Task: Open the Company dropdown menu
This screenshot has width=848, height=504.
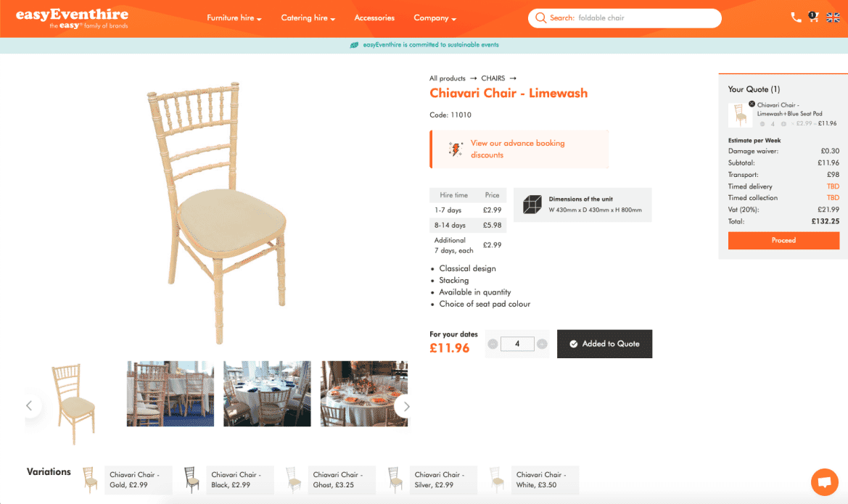Action: (435, 18)
